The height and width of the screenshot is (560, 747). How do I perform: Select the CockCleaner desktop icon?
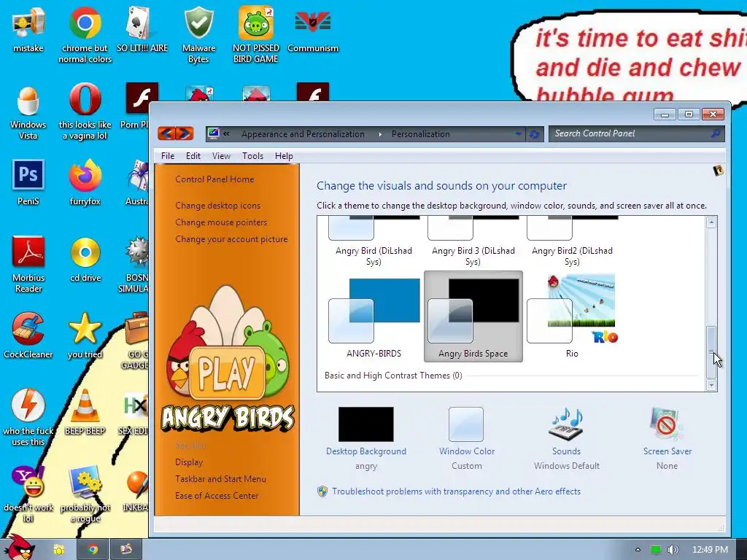point(28,335)
